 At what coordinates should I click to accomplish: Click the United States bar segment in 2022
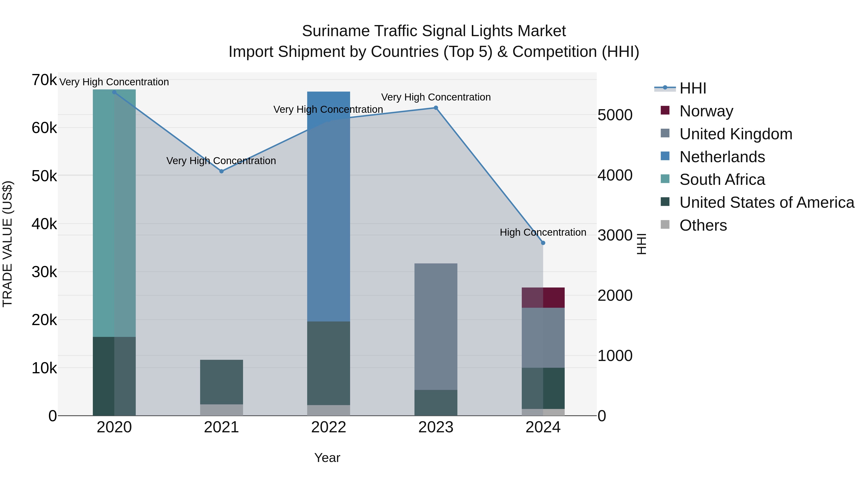click(x=329, y=363)
